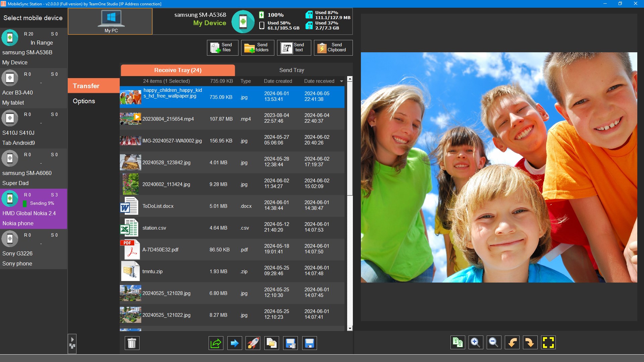Screen dimensions: 644x362
Task: Rotate preview image left
Action: coord(512,342)
